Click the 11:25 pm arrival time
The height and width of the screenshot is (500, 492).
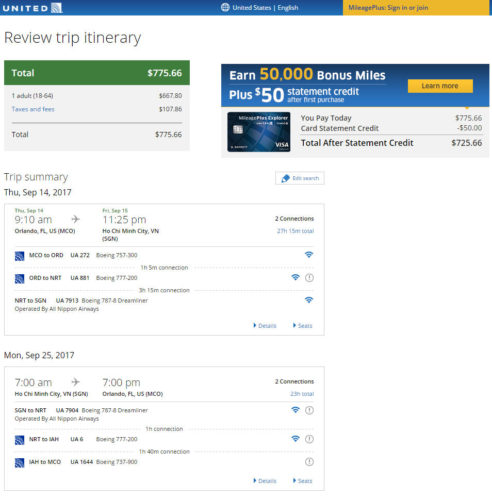[x=124, y=220]
